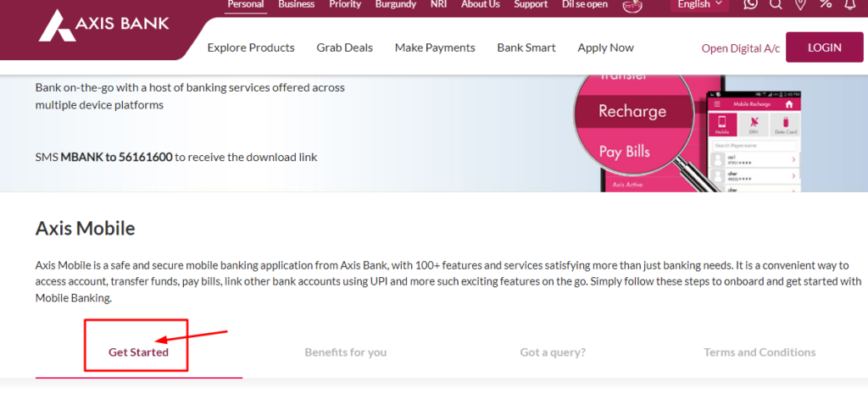868x399 pixels.
Task: Expand the Explore Products menu
Action: coord(251,47)
